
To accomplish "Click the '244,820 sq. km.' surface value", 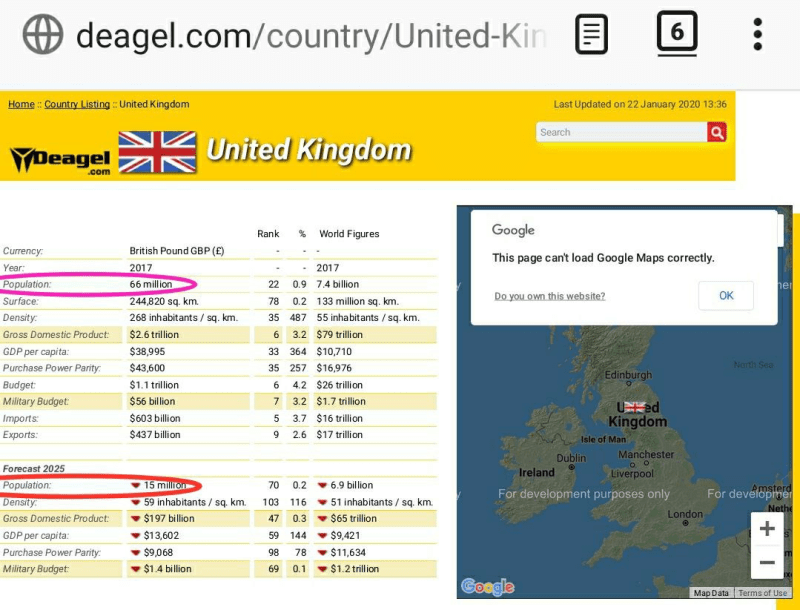I will [x=164, y=301].
